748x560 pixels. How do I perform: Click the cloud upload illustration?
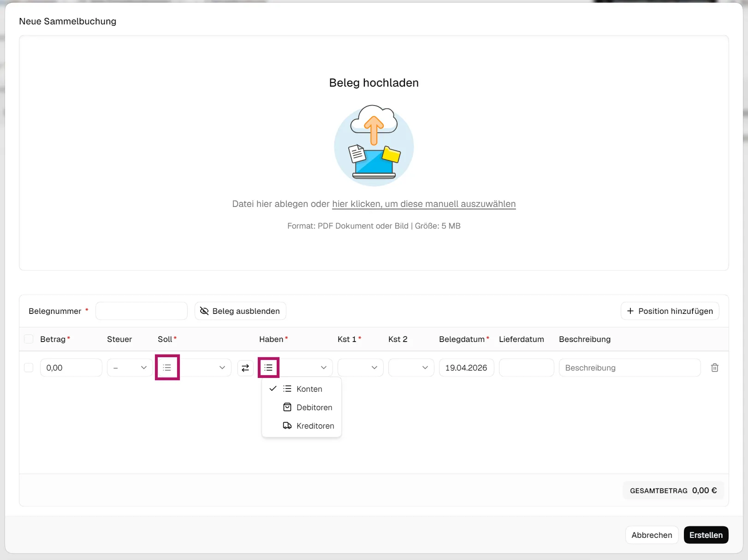(374, 146)
